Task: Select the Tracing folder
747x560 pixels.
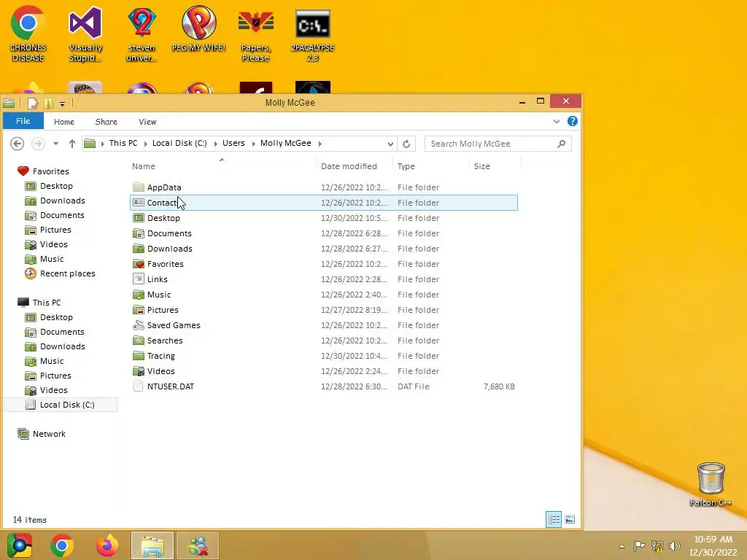Action: pyautogui.click(x=324, y=356)
